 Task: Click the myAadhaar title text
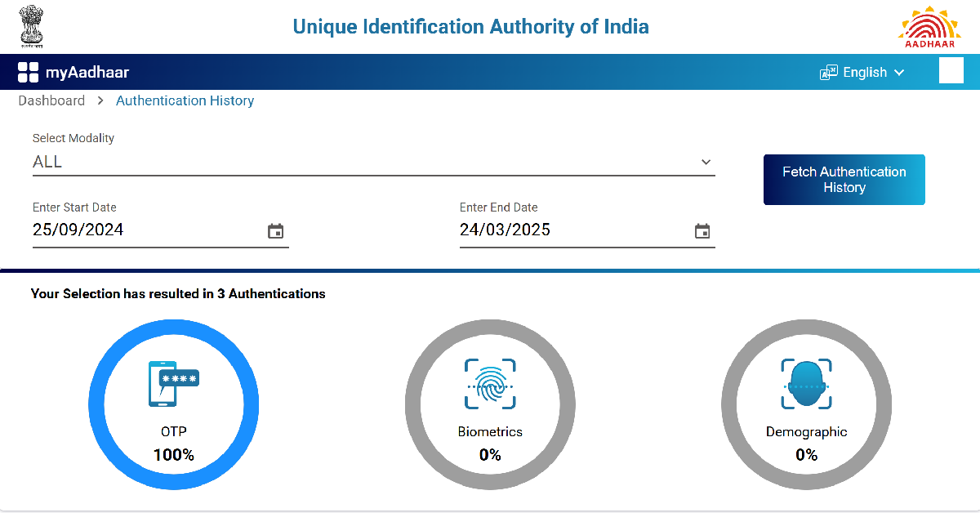[x=87, y=72]
